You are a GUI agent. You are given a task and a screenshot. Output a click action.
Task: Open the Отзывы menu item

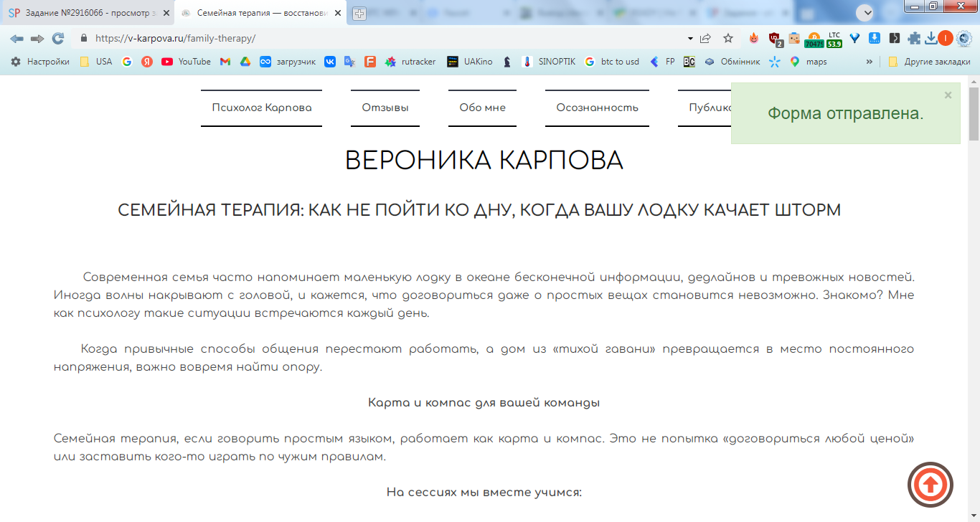click(385, 108)
